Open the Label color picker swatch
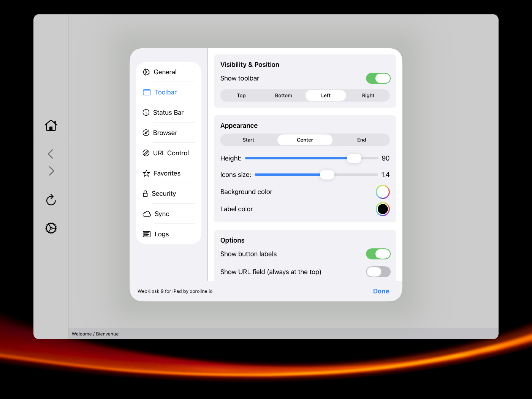Image resolution: width=532 pixels, height=399 pixels. coord(383,209)
